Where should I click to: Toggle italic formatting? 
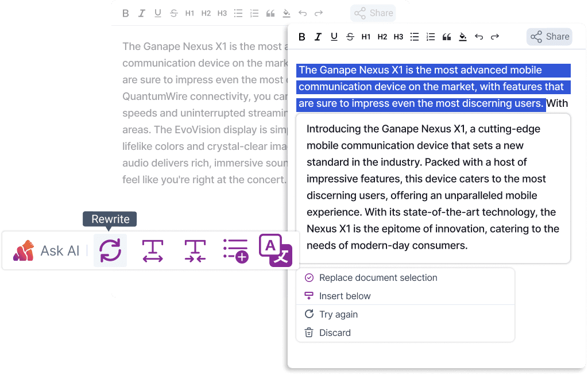point(318,37)
